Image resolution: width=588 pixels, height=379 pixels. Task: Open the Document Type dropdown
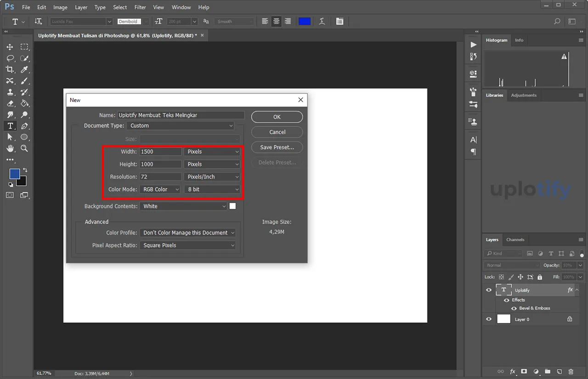pyautogui.click(x=180, y=126)
